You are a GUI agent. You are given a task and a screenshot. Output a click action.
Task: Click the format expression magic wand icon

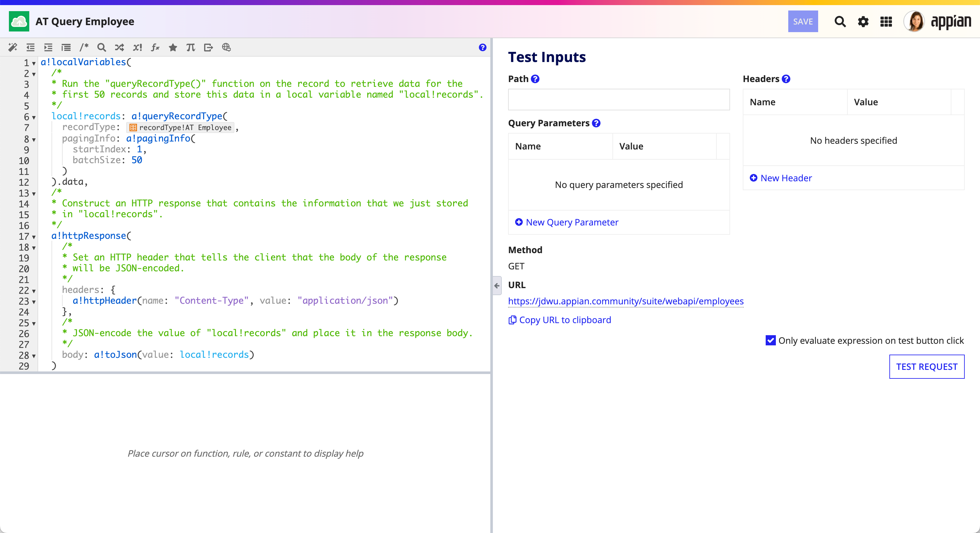pyautogui.click(x=12, y=47)
